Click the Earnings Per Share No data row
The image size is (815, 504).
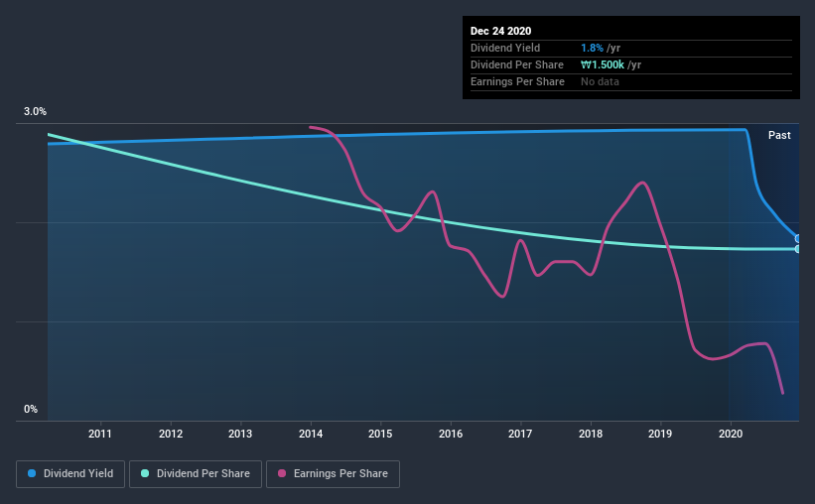[x=631, y=81]
